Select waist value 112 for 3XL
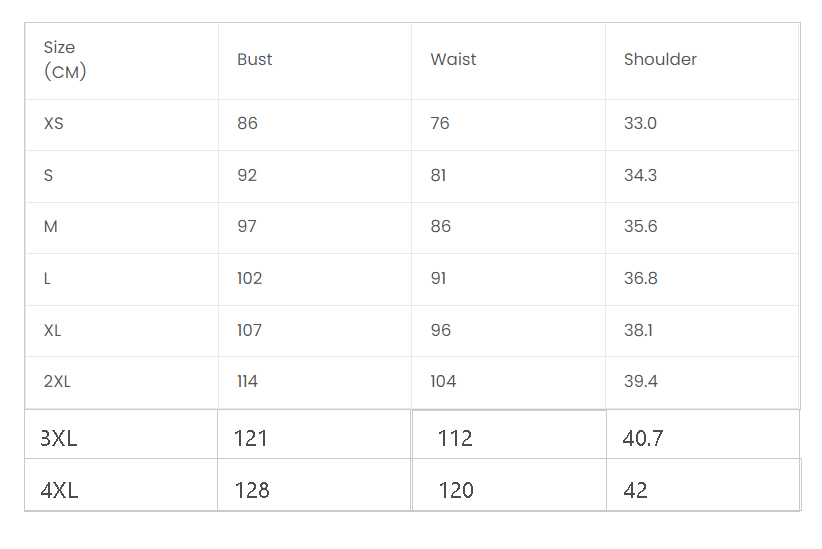 455,438
